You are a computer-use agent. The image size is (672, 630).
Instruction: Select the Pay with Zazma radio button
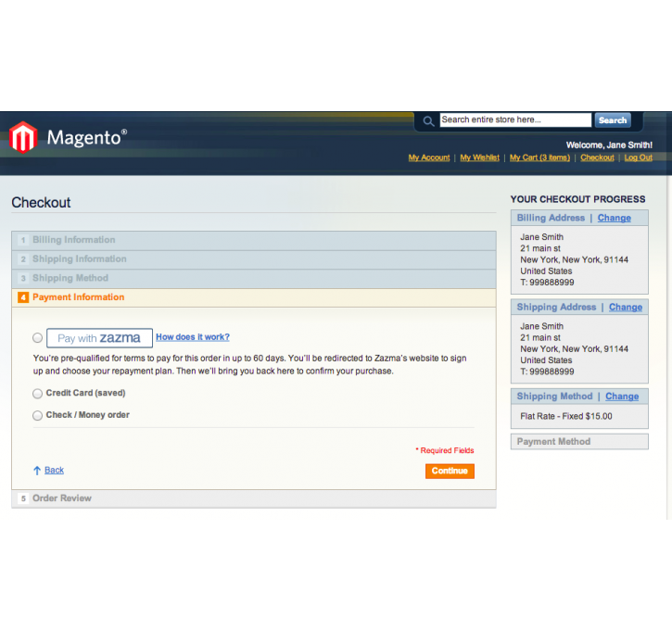tap(38, 338)
